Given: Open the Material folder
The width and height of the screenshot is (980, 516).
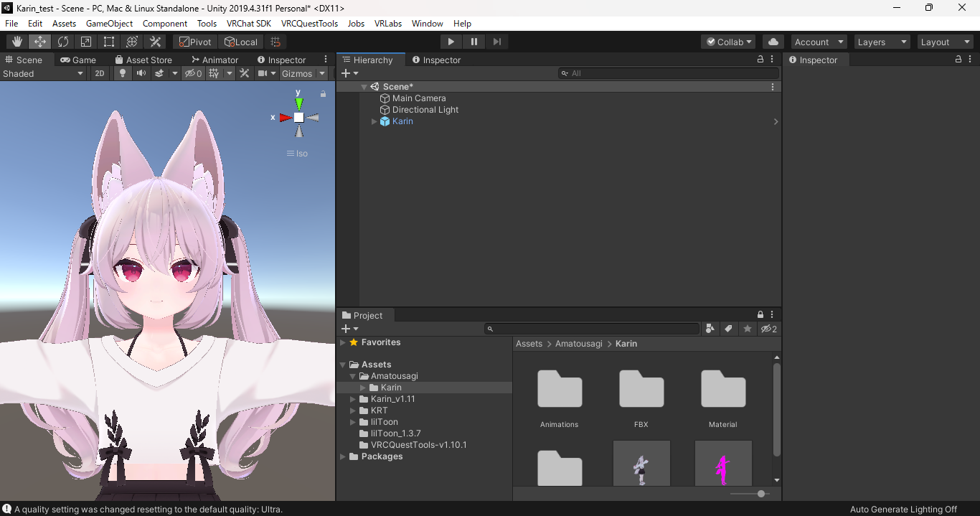Looking at the screenshot, I should (x=723, y=399).
